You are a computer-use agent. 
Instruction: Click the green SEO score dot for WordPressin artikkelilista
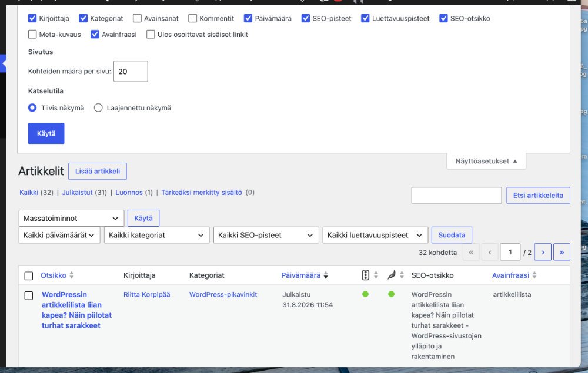pyautogui.click(x=365, y=294)
